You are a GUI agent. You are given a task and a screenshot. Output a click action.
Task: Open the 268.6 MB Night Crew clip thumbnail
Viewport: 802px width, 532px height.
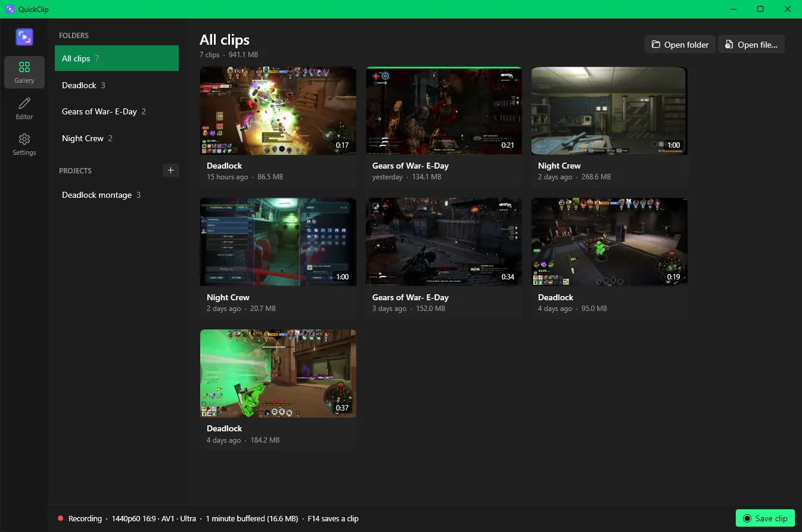coord(610,111)
